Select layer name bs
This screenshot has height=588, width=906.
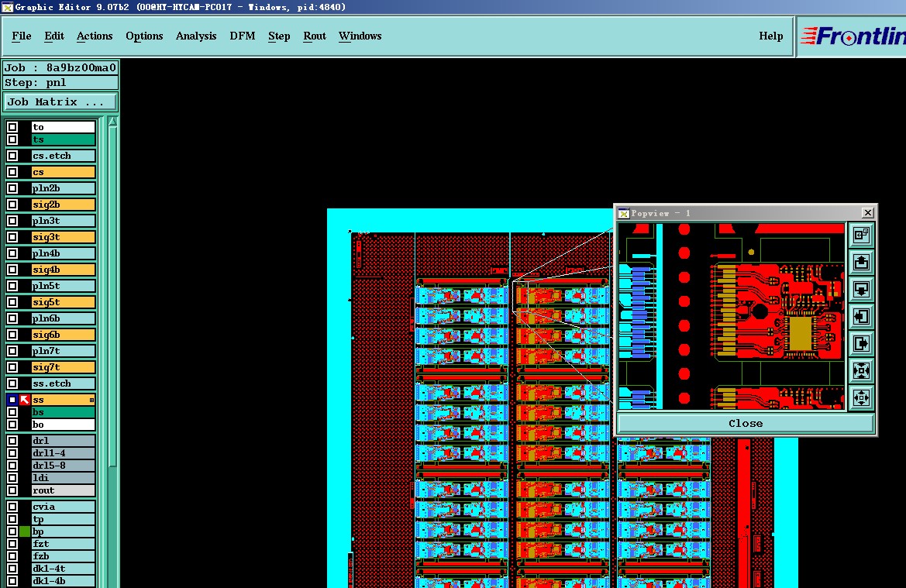point(63,412)
